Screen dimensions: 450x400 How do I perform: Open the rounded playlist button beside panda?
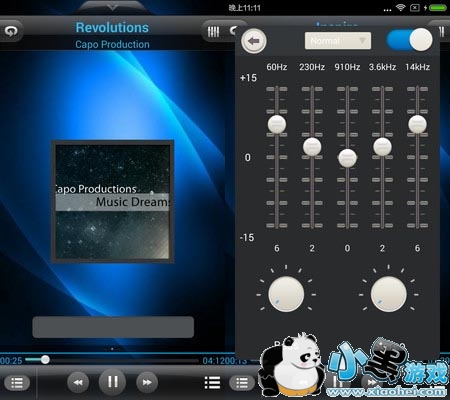point(242,383)
